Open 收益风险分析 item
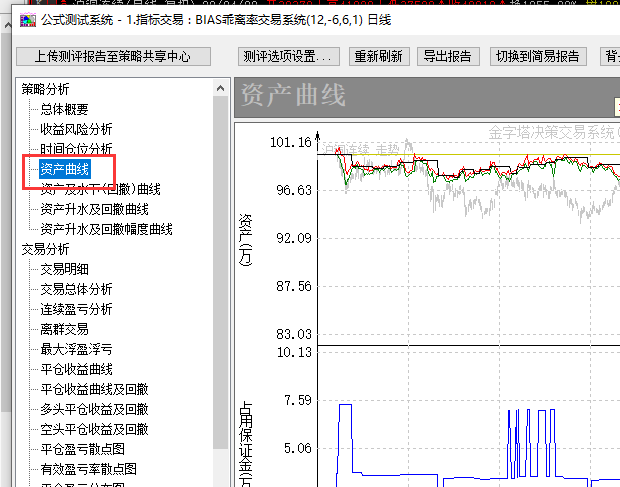The height and width of the screenshot is (487, 620). coord(76,129)
